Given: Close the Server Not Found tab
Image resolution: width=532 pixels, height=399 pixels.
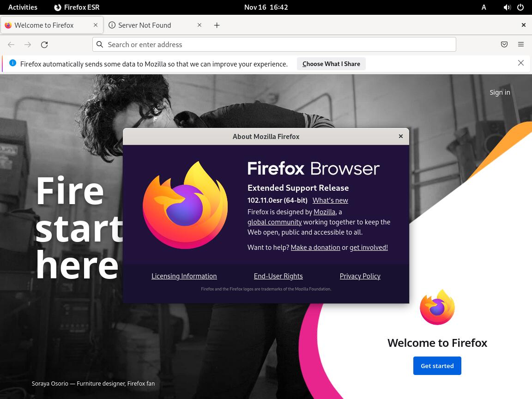Looking at the screenshot, I should 199,25.
